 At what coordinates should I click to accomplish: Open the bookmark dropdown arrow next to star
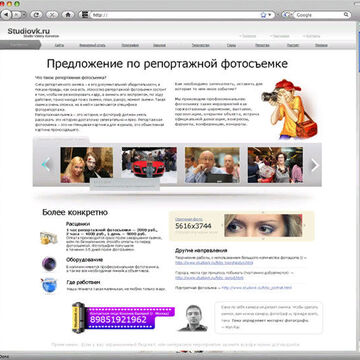tap(270, 15)
